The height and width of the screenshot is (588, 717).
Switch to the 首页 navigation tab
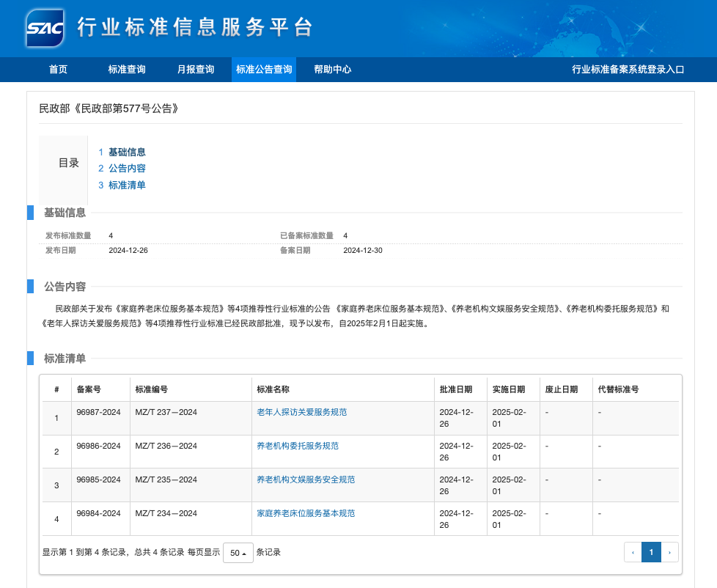[58, 70]
